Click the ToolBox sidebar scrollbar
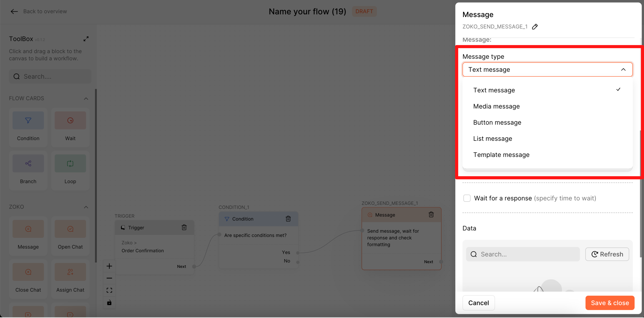Image resolution: width=644 pixels, height=318 pixels. [96, 176]
